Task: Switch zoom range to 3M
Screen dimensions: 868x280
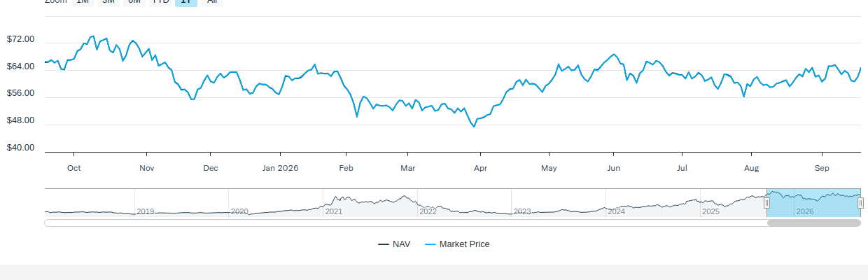Action: coord(108,2)
